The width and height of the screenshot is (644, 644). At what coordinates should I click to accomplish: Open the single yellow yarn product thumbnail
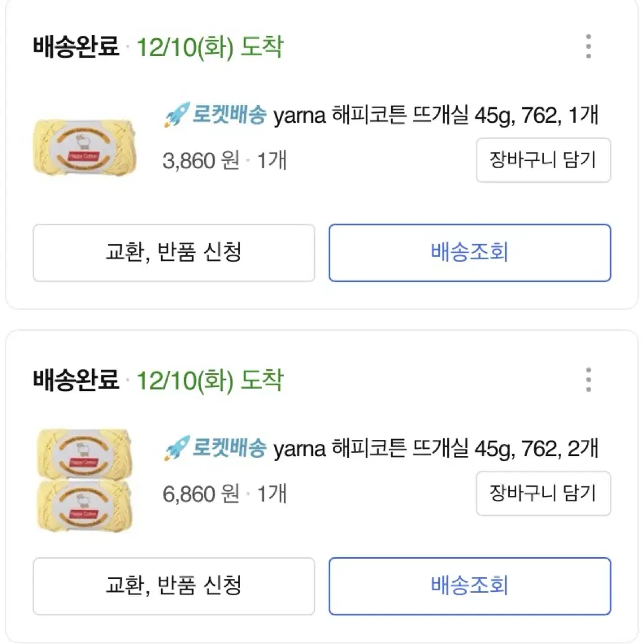pos(85,148)
